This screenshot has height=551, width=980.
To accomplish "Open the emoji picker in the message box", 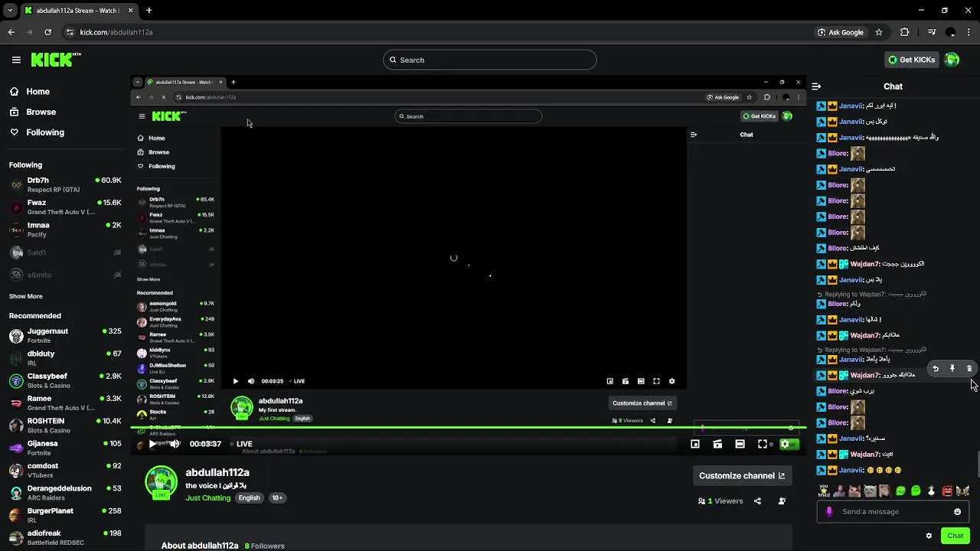I will point(957,512).
